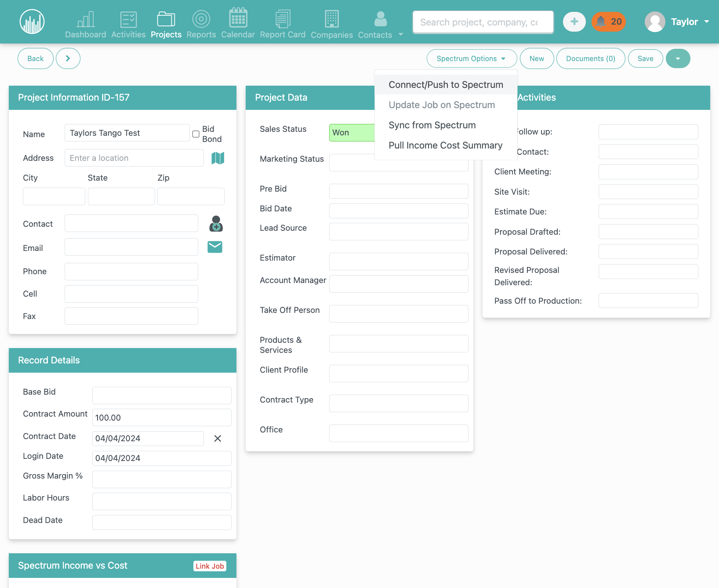Choose Connect/Push to Spectrum

click(x=446, y=84)
